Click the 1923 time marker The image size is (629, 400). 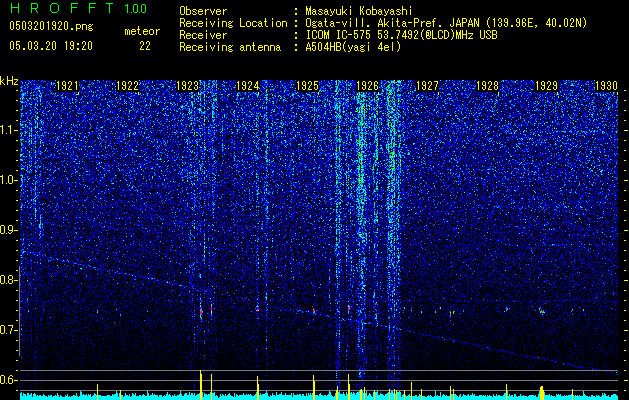tap(187, 85)
